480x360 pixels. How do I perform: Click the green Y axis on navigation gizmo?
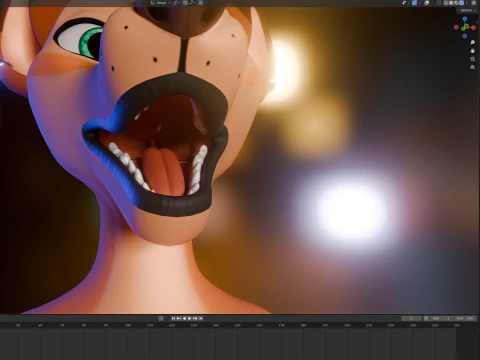point(467,26)
